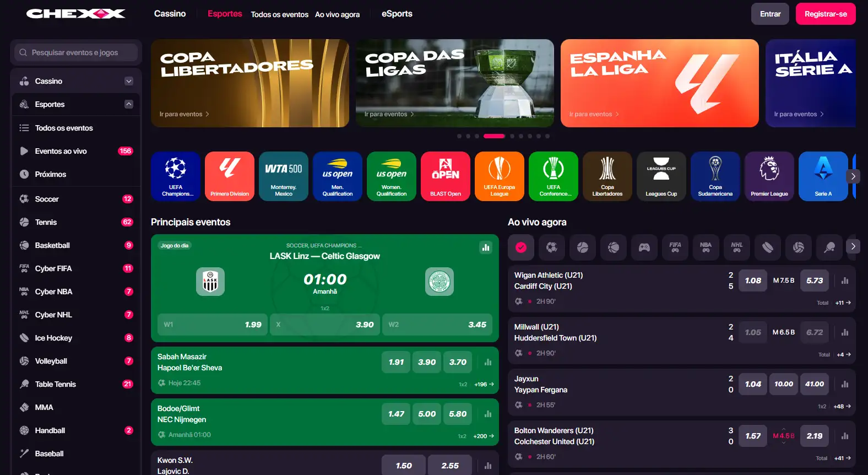Filter live events by tennis ball icon

[x=582, y=247]
